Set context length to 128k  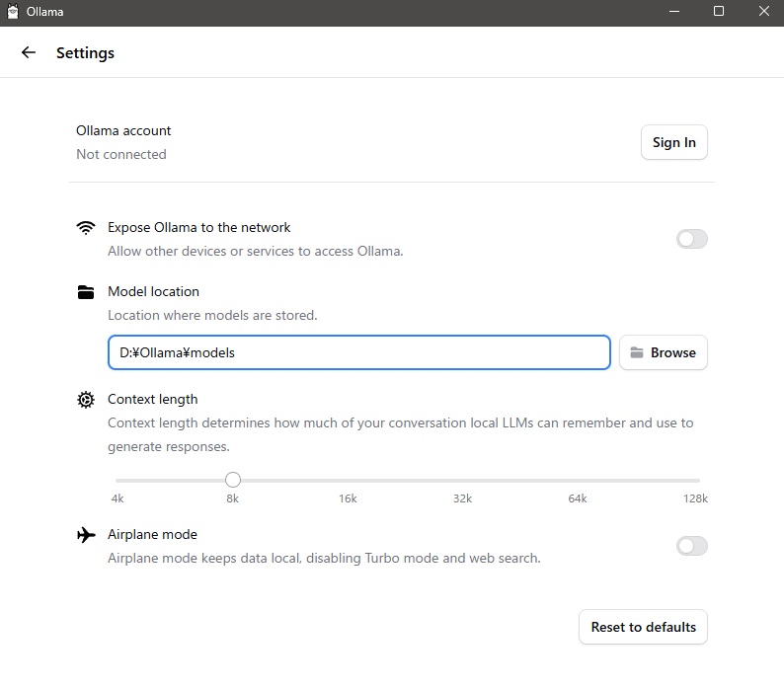click(695, 498)
